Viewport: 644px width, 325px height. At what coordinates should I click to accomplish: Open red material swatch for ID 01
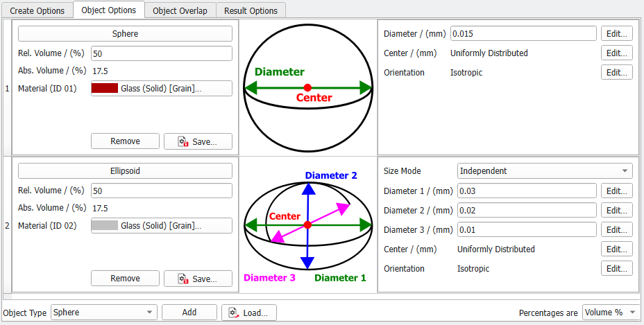105,88
